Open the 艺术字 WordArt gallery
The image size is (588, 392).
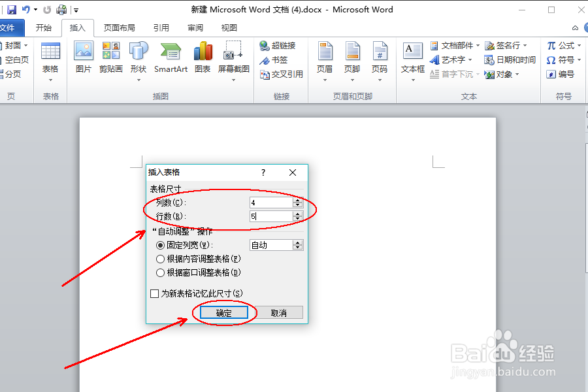451,59
